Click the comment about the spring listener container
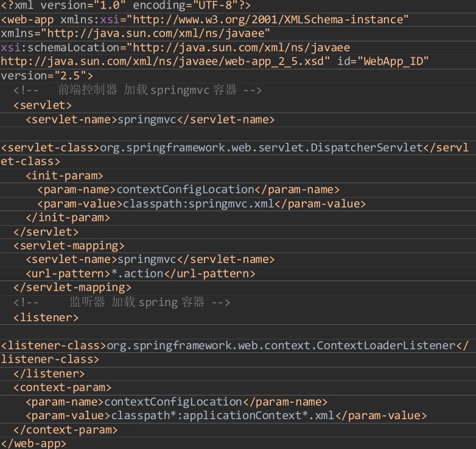Screen dimensions: 476x449 pyautogui.click(x=122, y=302)
